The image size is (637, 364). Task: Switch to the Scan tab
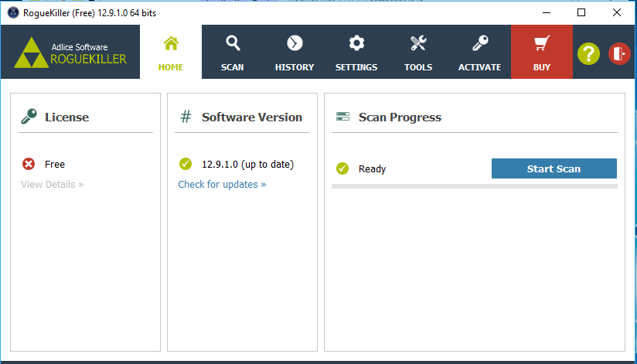coord(233,52)
